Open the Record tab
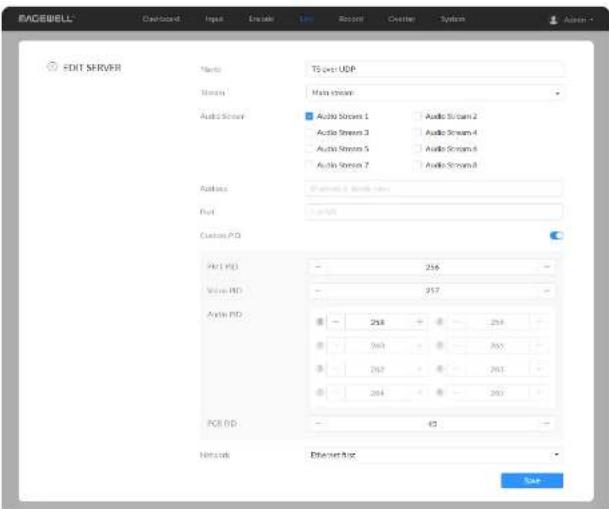The image size is (609, 509). pyautogui.click(x=351, y=19)
